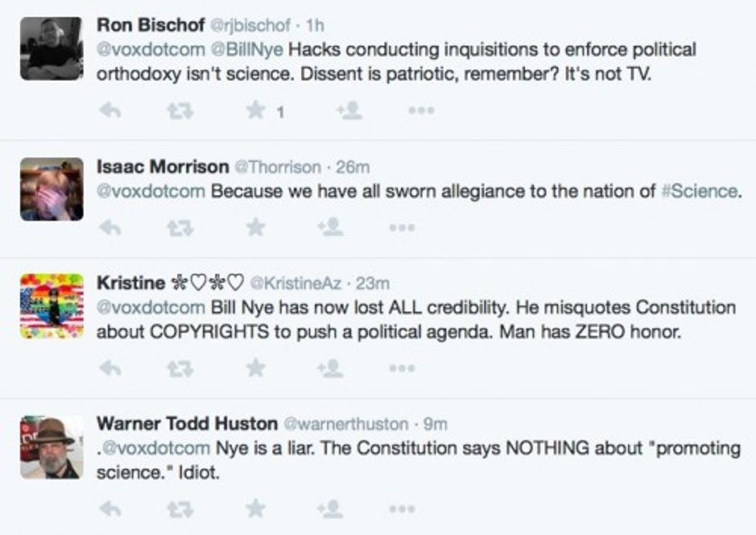
Task: Reply to Kristine's tweet
Action: [110, 368]
